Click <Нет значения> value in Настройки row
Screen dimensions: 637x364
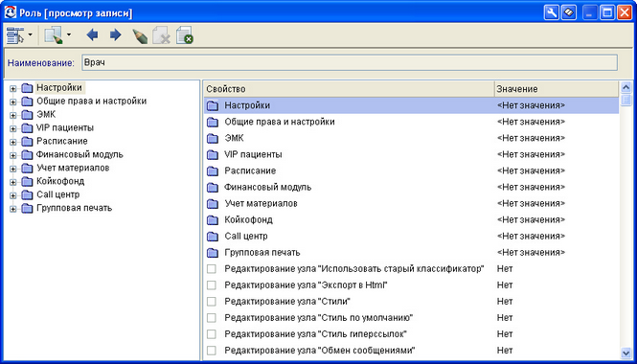[x=531, y=105]
